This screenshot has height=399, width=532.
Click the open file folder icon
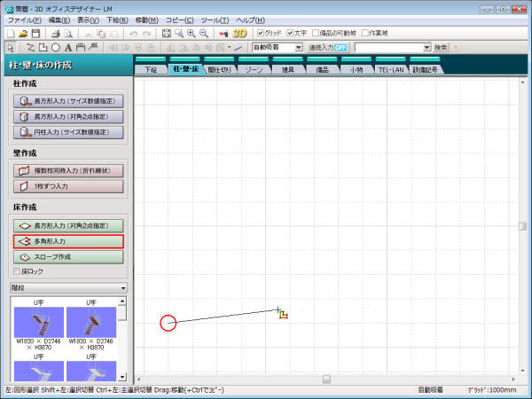coord(24,33)
